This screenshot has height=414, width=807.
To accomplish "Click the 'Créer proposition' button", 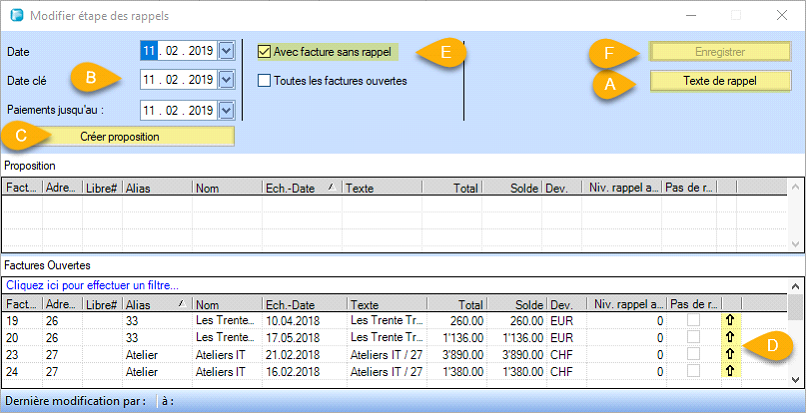I will [x=119, y=136].
